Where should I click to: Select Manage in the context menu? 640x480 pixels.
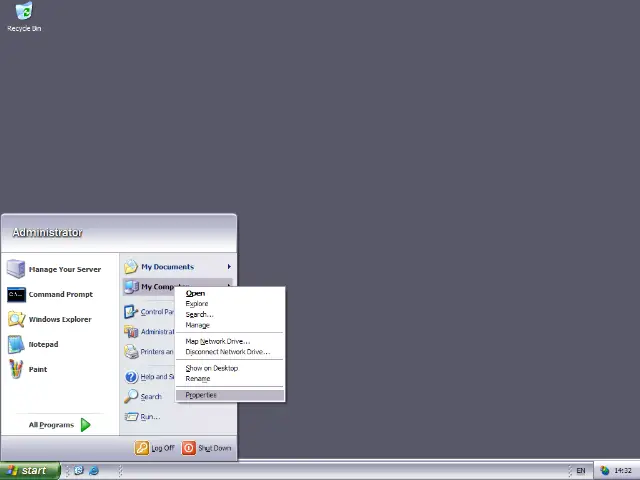pos(230,325)
